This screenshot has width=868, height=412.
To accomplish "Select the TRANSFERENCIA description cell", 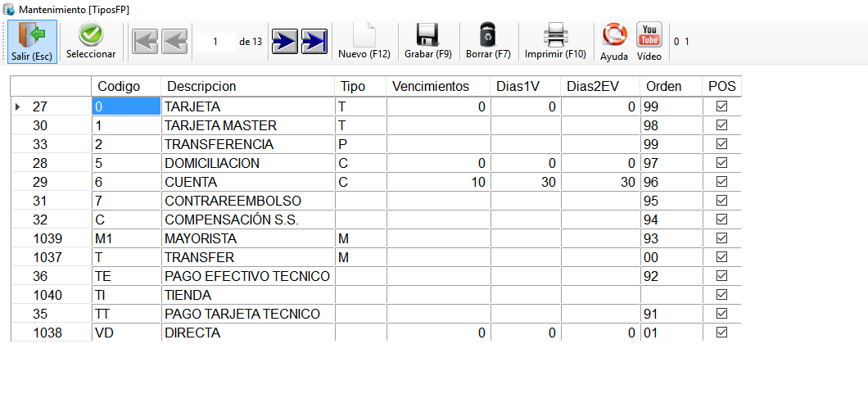I will [248, 144].
